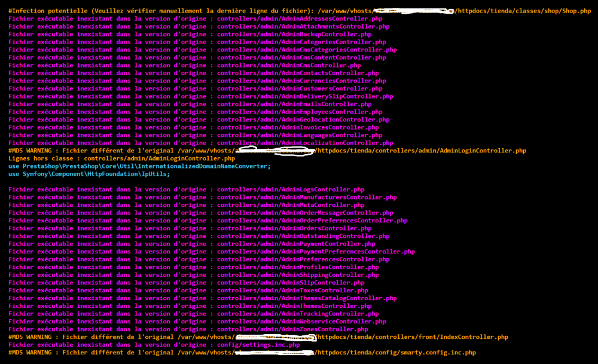The height and width of the screenshot is (364, 598).
Task: Click the MD5 warning for smarty.config.inc.php
Action: tap(242, 353)
